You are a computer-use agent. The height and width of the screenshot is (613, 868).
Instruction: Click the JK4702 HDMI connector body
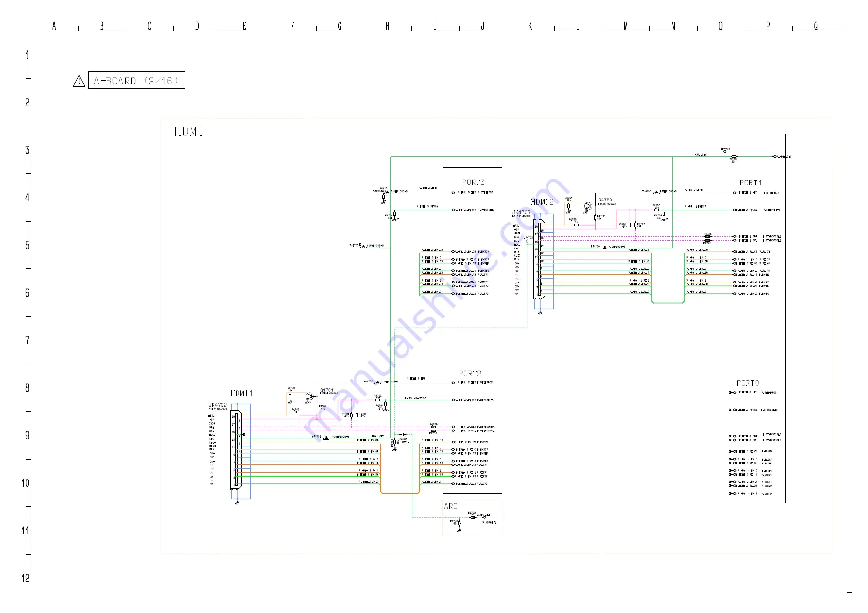pyautogui.click(x=237, y=450)
